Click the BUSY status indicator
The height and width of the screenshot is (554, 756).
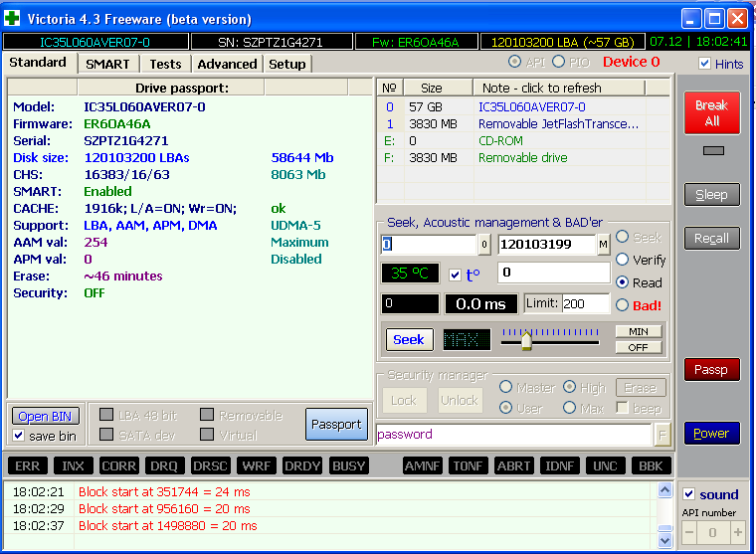[x=348, y=466]
